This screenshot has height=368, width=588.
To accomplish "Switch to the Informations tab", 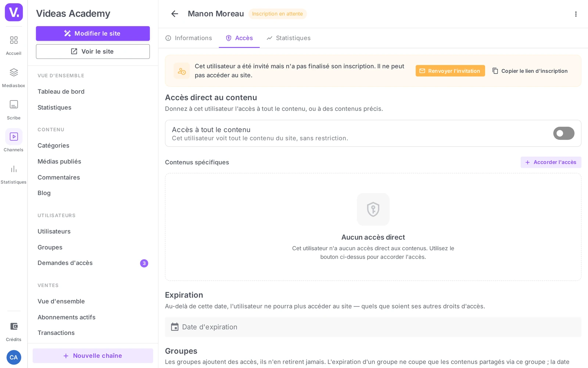I will pos(189,38).
